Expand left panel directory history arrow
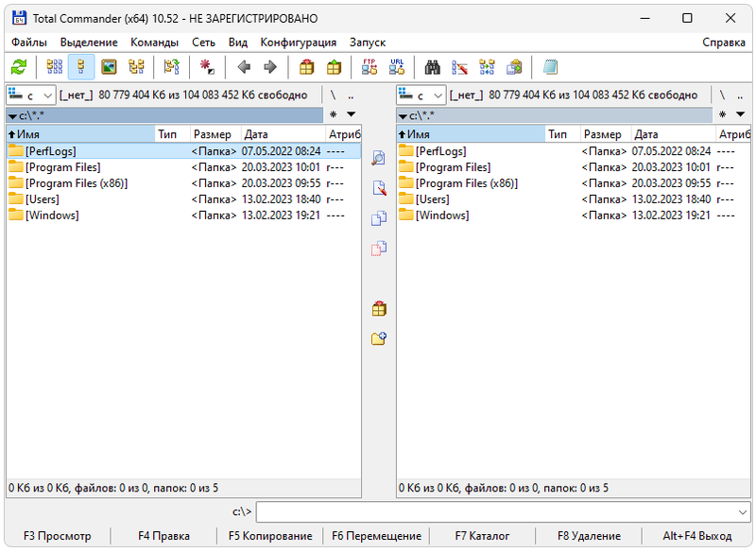 point(351,114)
